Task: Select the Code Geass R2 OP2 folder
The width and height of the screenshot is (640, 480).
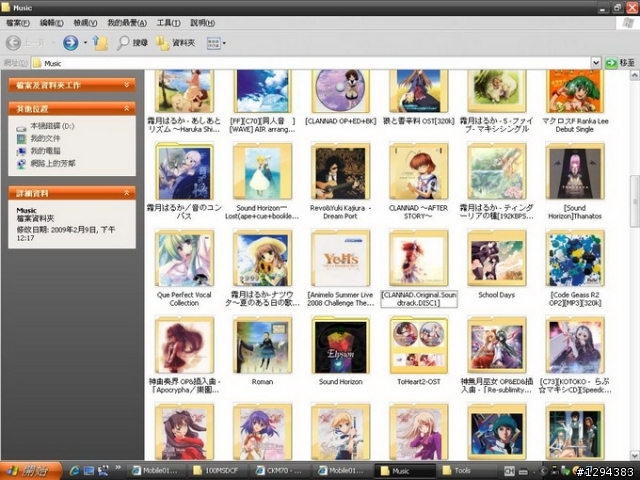Action: (575, 268)
